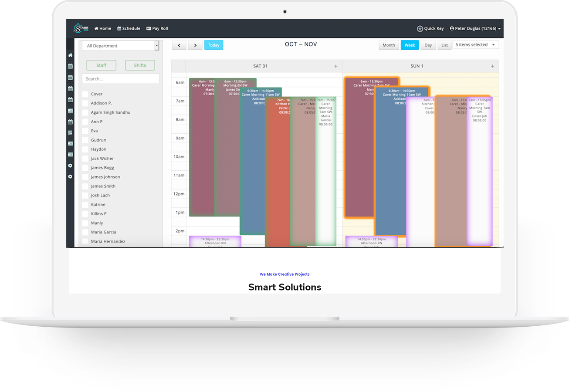Open the home icon in left sidebar
569x392 pixels.
(x=70, y=55)
